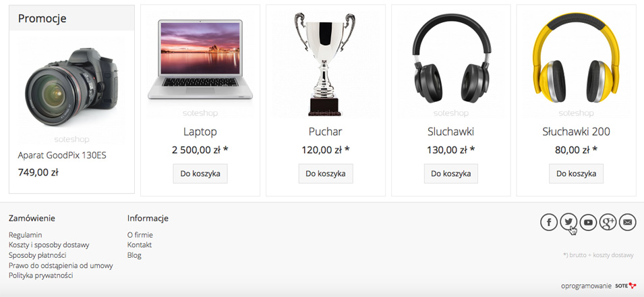Add Puchar to the cart

tap(326, 173)
